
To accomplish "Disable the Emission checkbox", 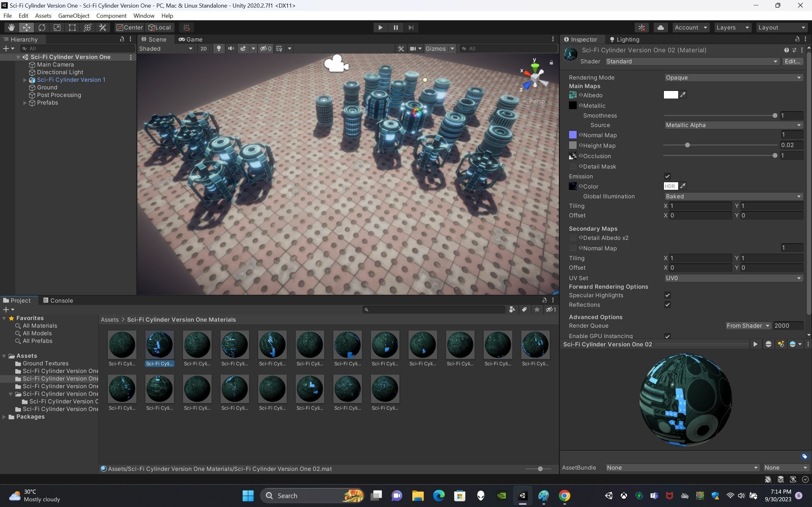I will tap(667, 176).
